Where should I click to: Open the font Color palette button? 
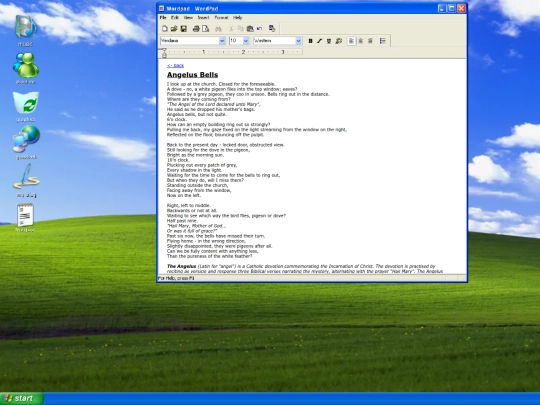(339, 41)
